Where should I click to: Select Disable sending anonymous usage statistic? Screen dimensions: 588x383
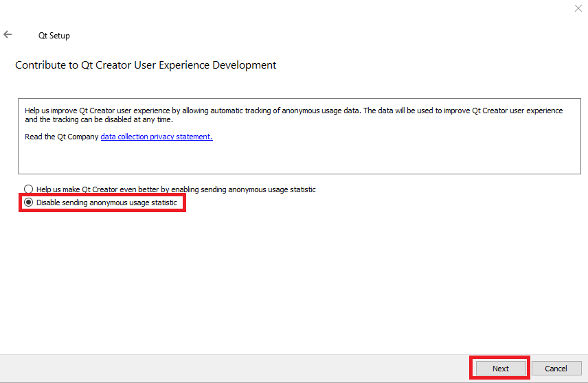click(100, 202)
